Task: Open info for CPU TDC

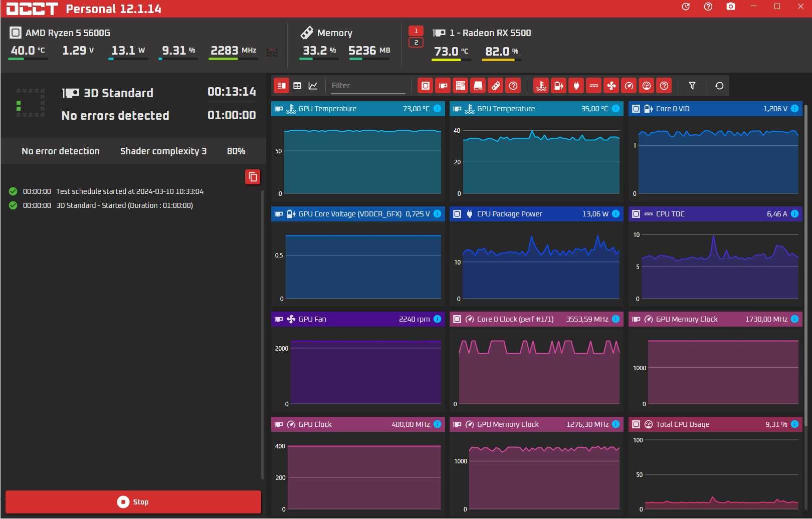Action: (x=794, y=214)
